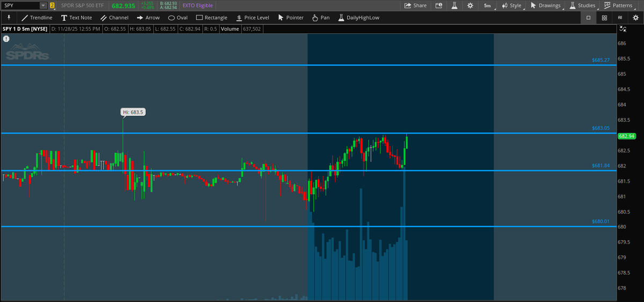Open the Style dropdown menu
Image resolution: width=644 pixels, height=302 pixels.
coord(511,5)
